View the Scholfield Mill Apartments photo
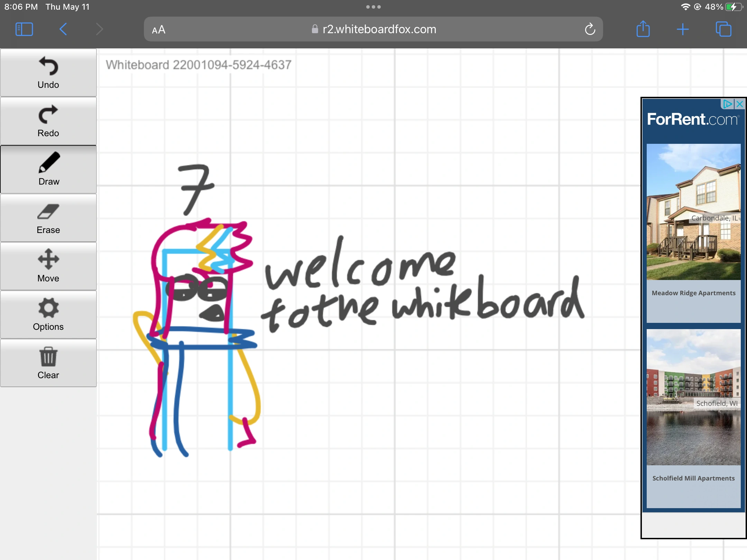Screen dimensions: 747x560 pos(693,398)
